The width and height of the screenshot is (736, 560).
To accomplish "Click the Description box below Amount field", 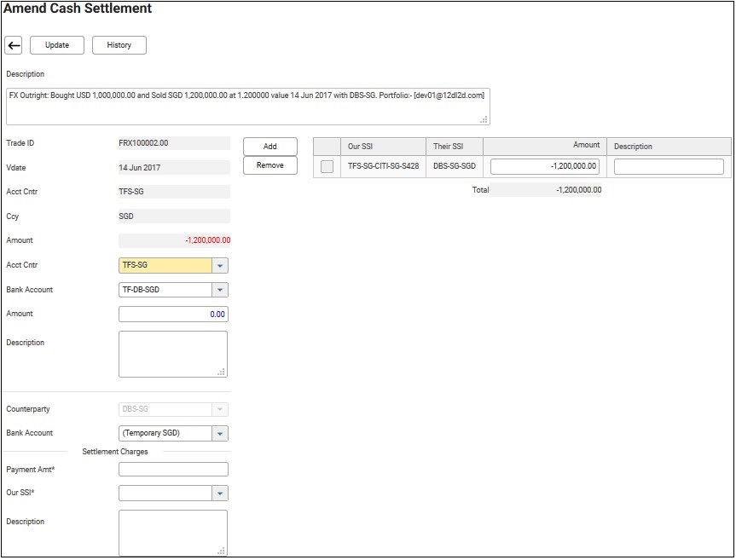I will tap(173, 354).
